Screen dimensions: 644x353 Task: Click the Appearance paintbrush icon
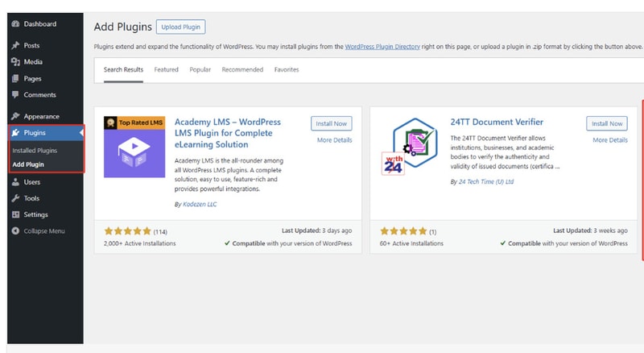click(15, 116)
